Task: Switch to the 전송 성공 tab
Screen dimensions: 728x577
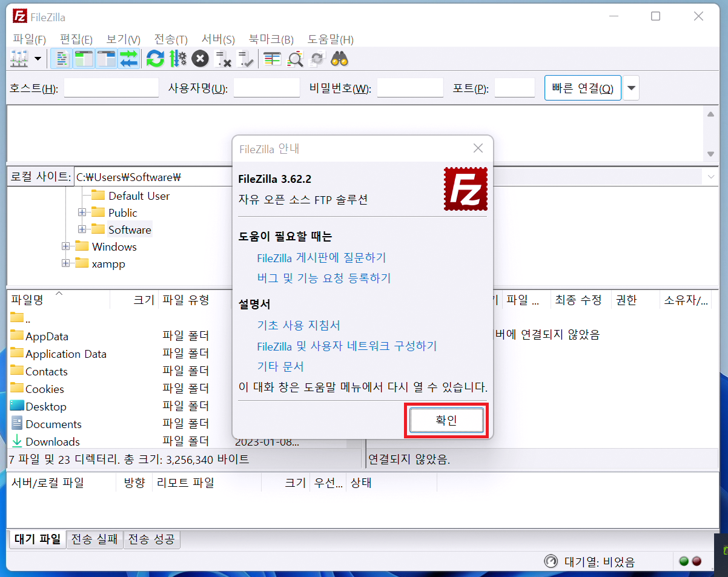Action: 152,539
